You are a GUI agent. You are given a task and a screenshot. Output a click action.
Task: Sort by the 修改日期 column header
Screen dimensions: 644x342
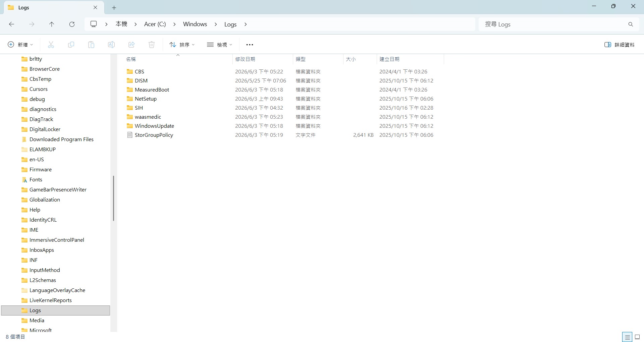click(x=245, y=59)
